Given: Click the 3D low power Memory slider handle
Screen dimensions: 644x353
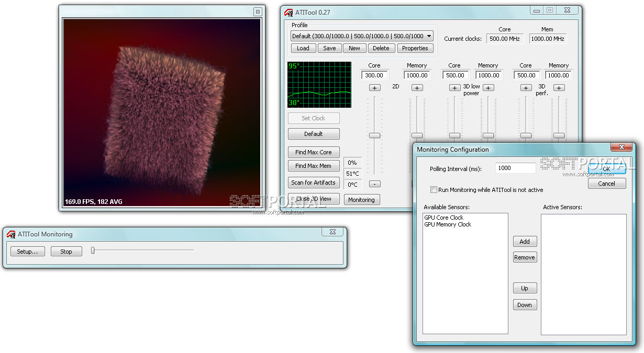Looking at the screenshot, I should pos(488,135).
